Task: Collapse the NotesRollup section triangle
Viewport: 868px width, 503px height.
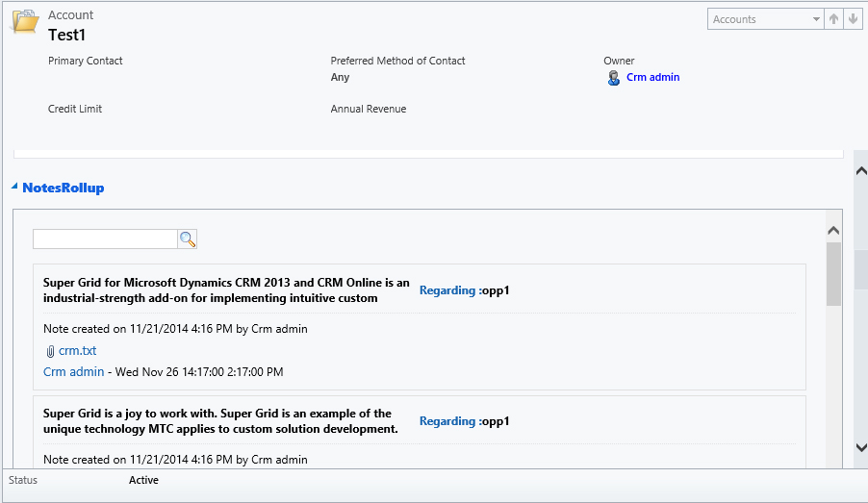Action: coord(14,187)
